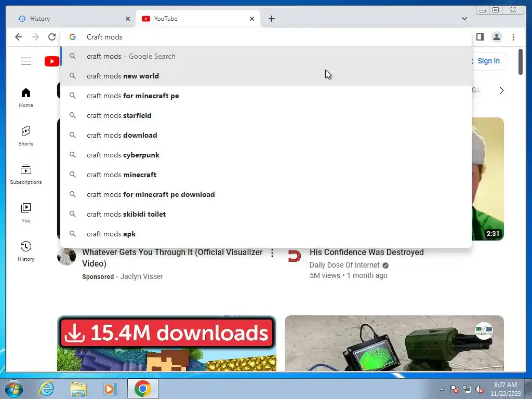532x399 pixels.
Task: Open the YouTube hamburger guide menu
Action: point(26,61)
